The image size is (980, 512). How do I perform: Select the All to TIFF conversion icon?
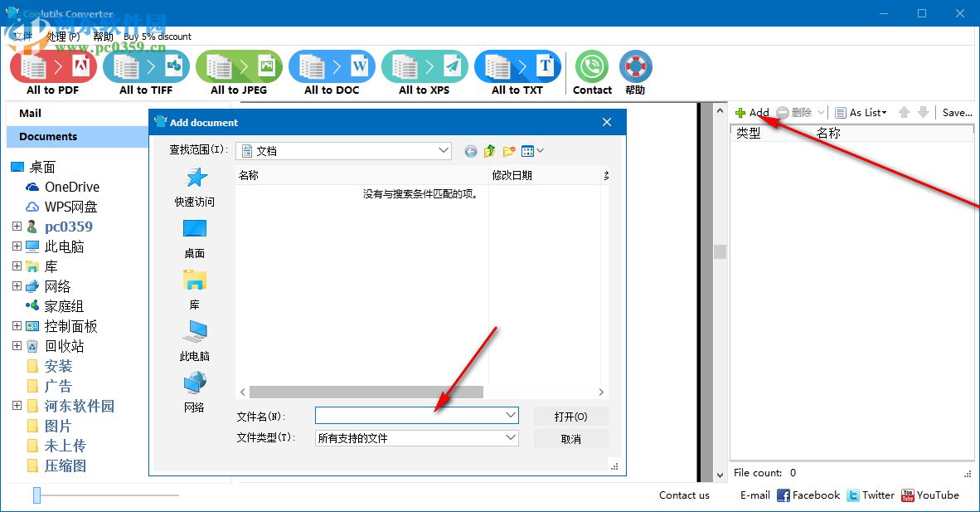tap(146, 66)
